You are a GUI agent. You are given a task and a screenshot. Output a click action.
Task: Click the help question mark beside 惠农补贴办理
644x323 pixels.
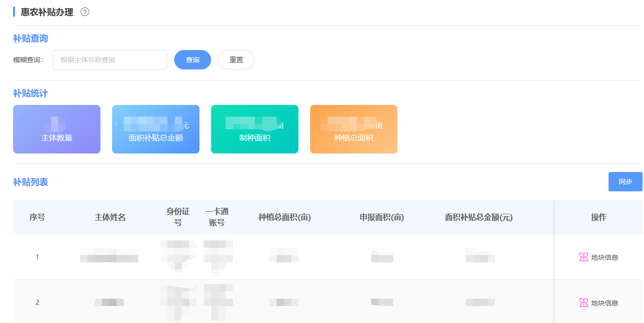coord(85,12)
